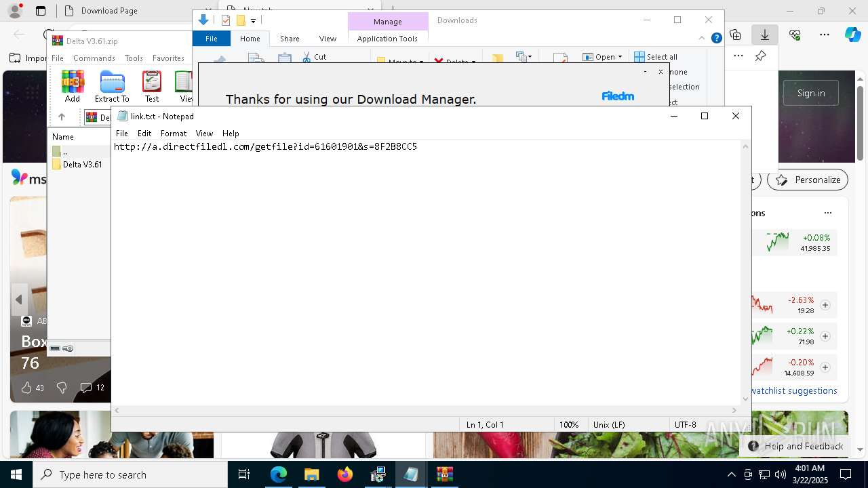Open watchlist suggestions link

point(794,390)
